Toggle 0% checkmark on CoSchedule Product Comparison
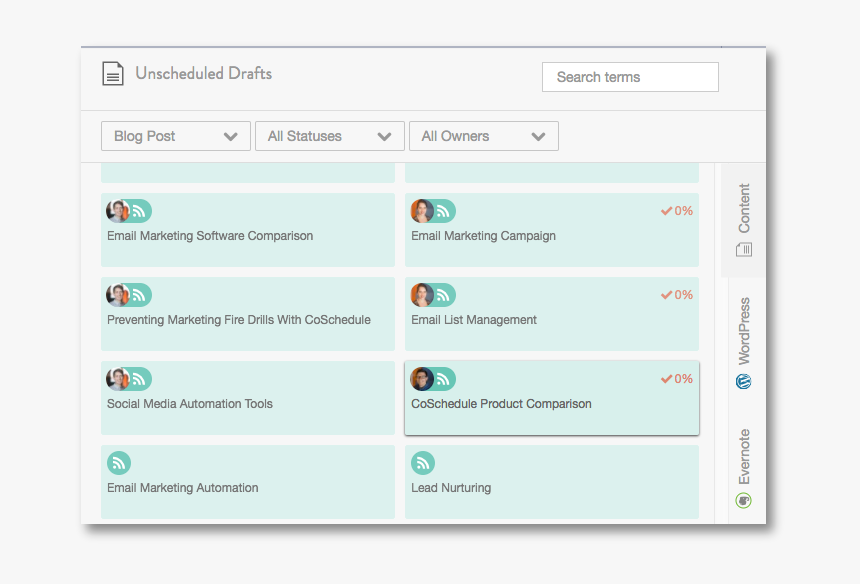 [x=667, y=379]
